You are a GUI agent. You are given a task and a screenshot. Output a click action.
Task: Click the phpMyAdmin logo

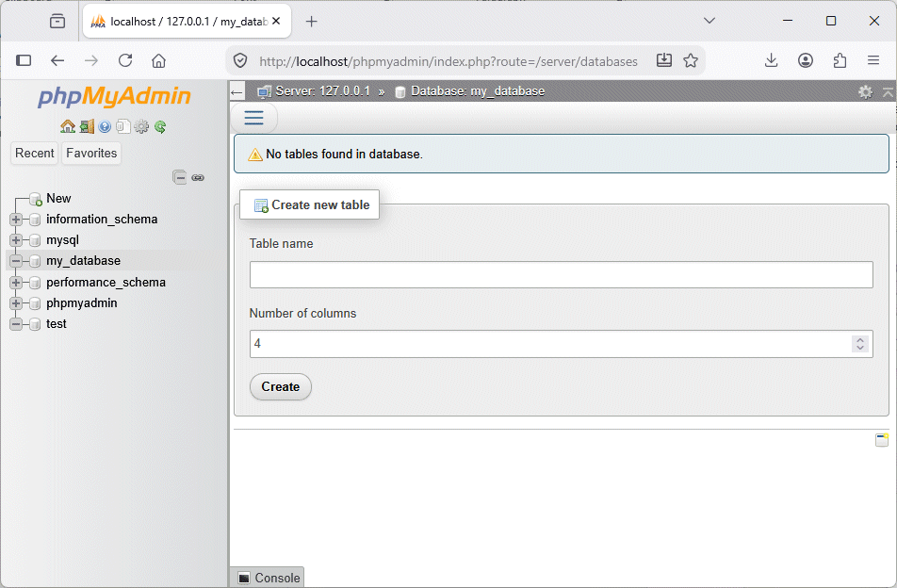point(114,96)
